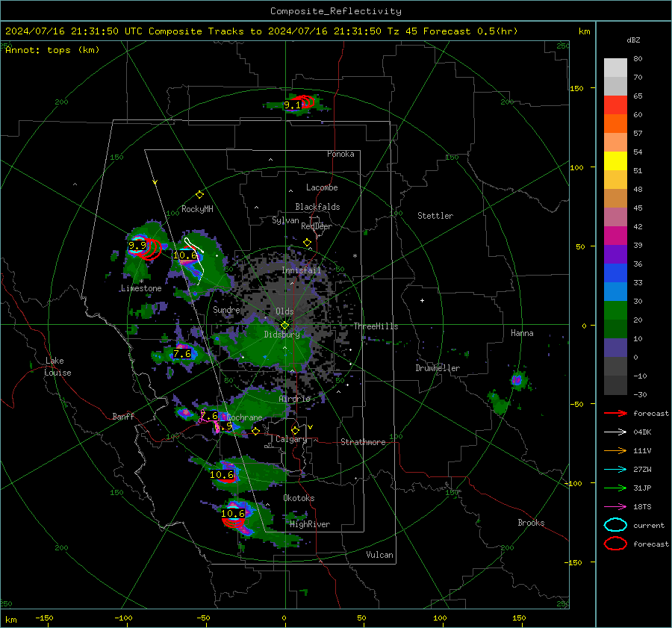
Task: Click the 10.6 storm label west of HighRiver
Action: coord(233,514)
